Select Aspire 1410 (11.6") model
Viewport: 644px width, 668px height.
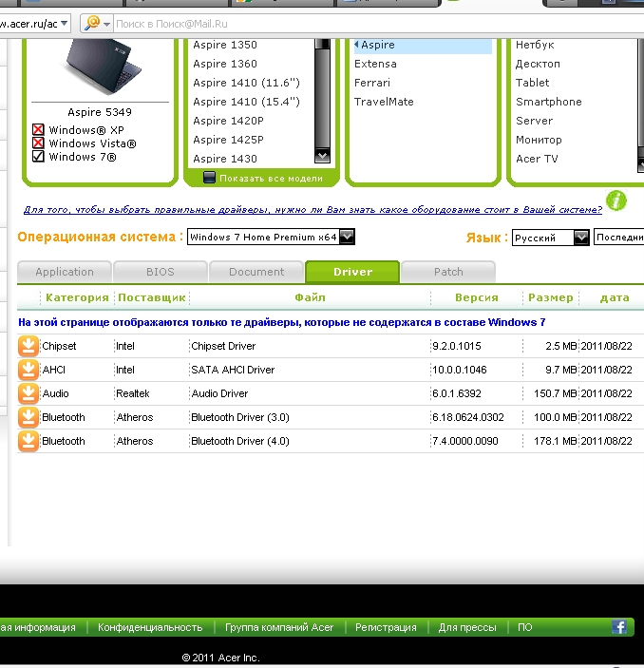click(246, 83)
